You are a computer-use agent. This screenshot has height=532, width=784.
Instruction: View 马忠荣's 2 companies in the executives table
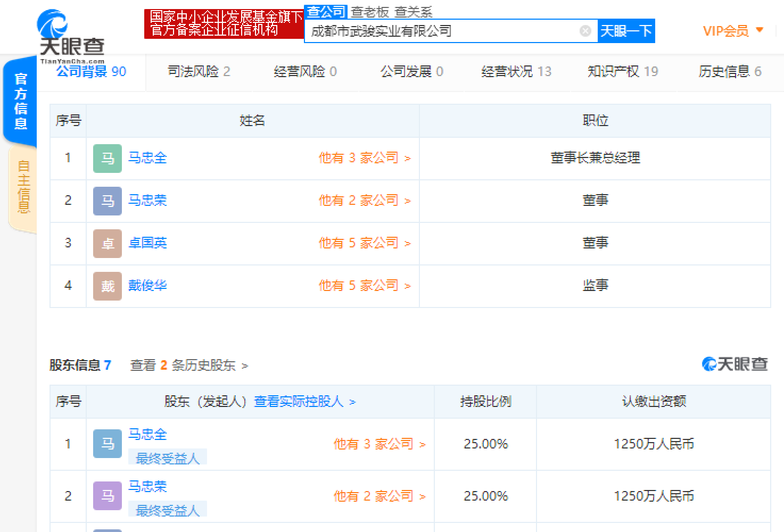pos(365,201)
